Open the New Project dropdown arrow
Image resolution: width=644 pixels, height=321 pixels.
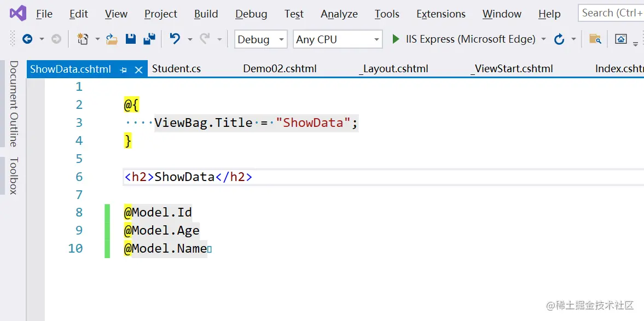coord(97,39)
